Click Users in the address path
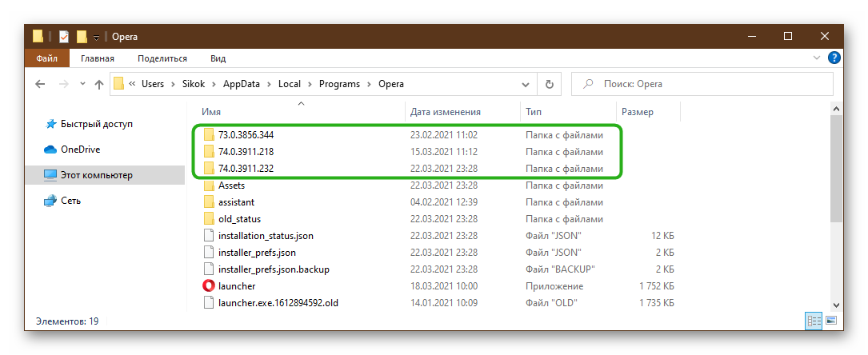Screen dimensions: 868x355 pyautogui.click(x=153, y=84)
